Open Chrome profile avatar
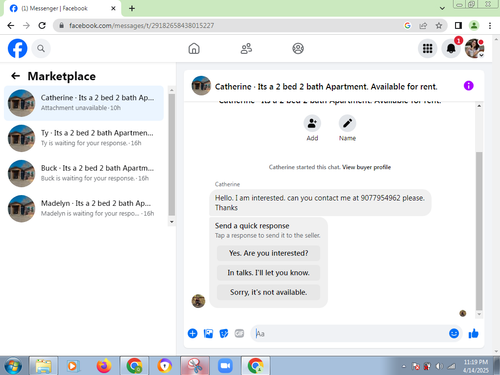Screen dimensions: 500x375 [x=474, y=26]
